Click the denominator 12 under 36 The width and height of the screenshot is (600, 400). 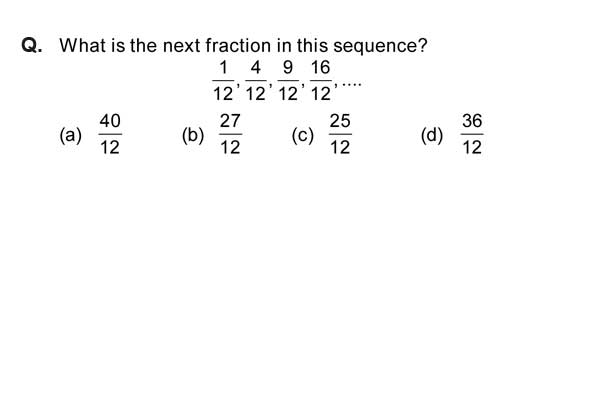click(472, 147)
